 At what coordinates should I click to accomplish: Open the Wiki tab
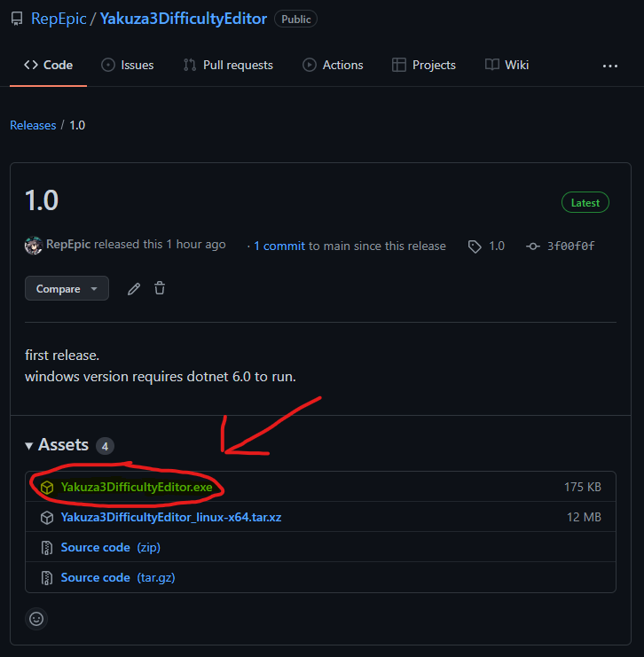tap(507, 65)
